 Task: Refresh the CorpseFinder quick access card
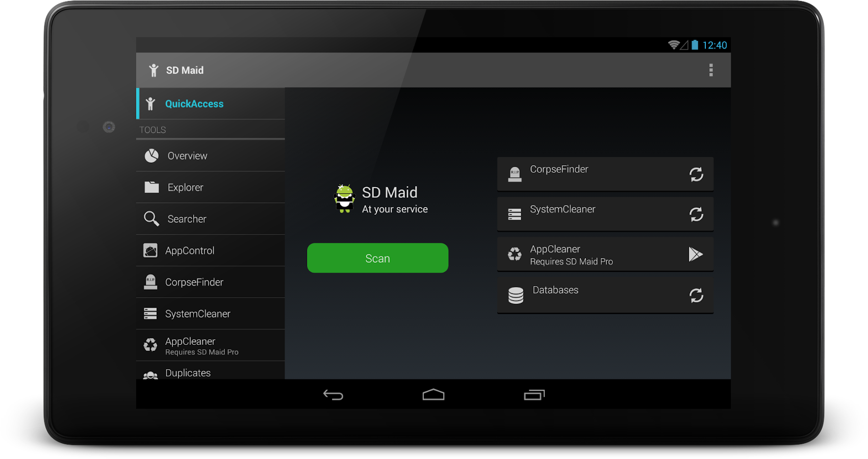[697, 174]
